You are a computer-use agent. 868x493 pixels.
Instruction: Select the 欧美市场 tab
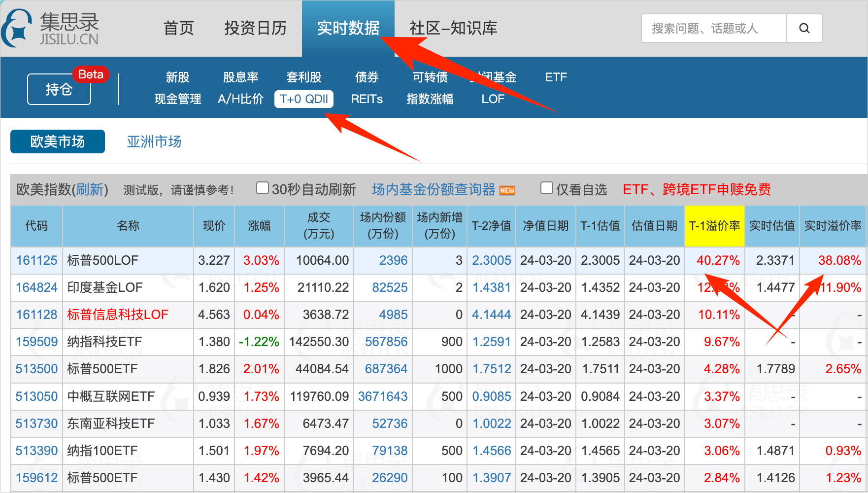[x=58, y=142]
